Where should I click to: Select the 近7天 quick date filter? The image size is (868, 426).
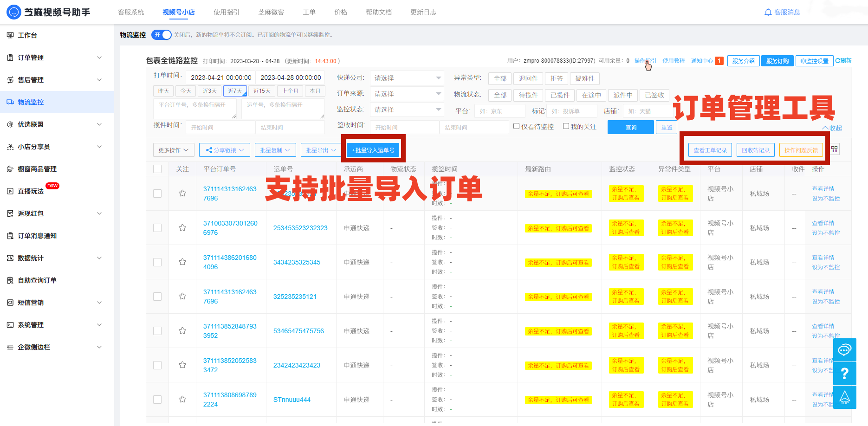coord(235,91)
